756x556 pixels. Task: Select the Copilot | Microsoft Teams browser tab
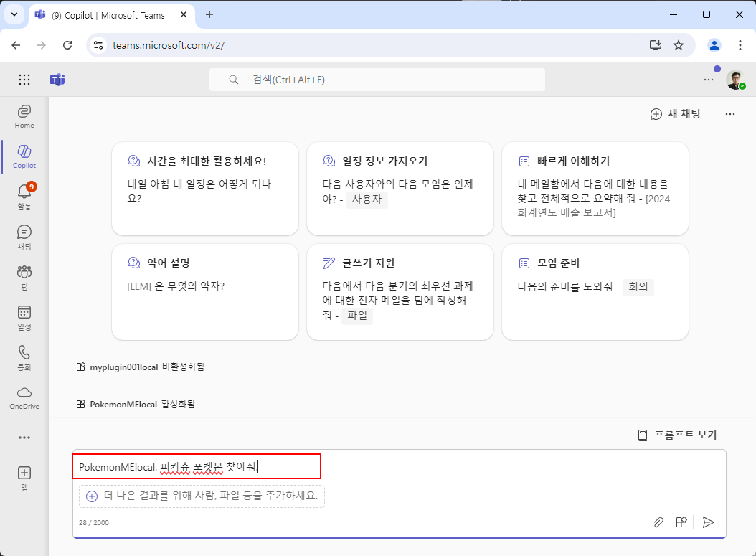(112, 15)
